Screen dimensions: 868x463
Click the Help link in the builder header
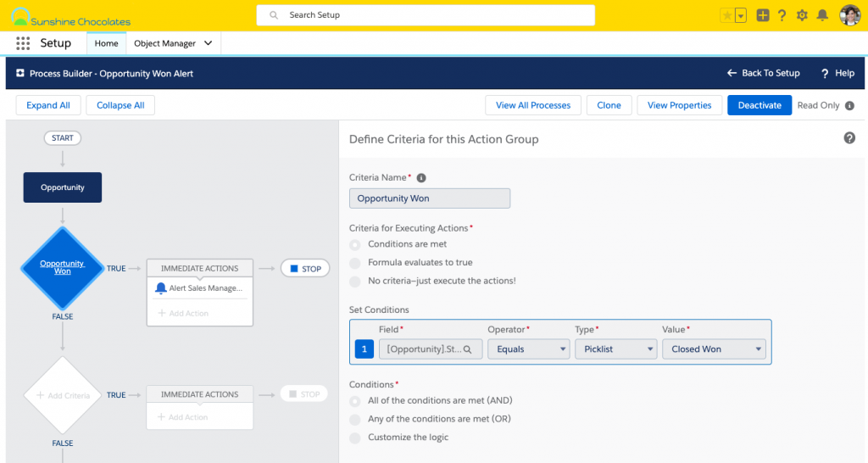(x=838, y=73)
